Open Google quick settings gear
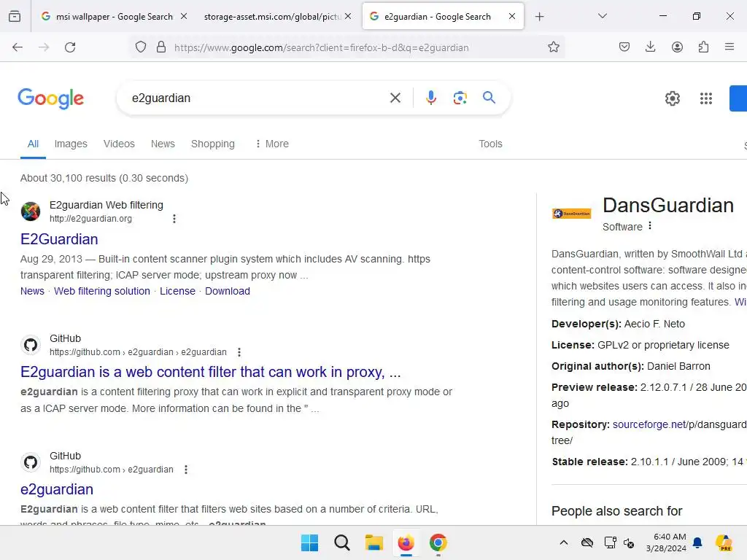This screenshot has height=560, width=747. 672,98
